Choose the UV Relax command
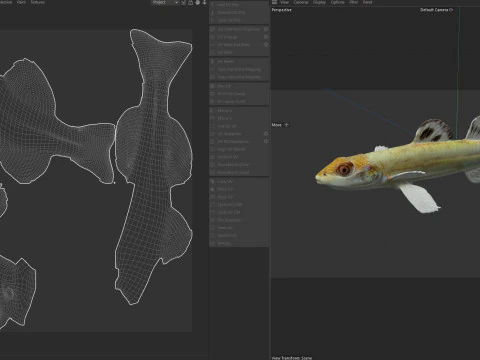The image size is (480, 360). point(239,62)
